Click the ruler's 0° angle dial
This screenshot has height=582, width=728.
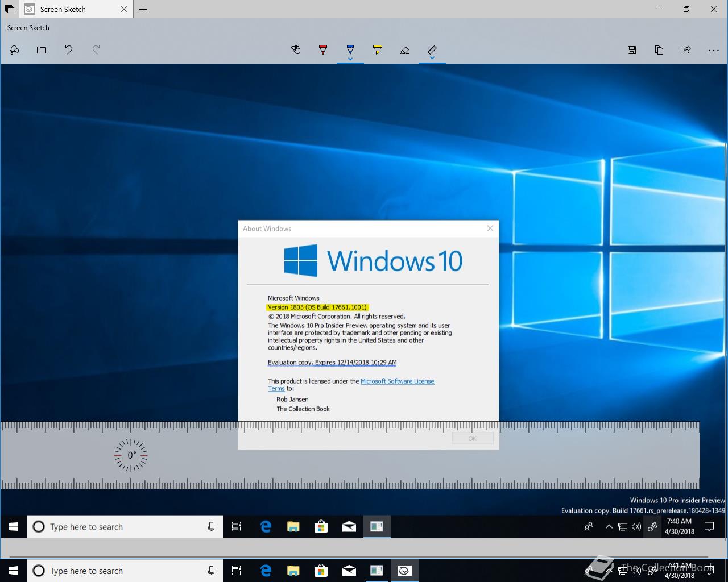click(x=131, y=455)
